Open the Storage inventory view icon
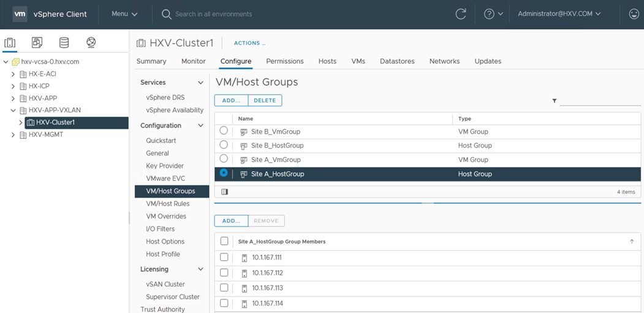 [64, 43]
